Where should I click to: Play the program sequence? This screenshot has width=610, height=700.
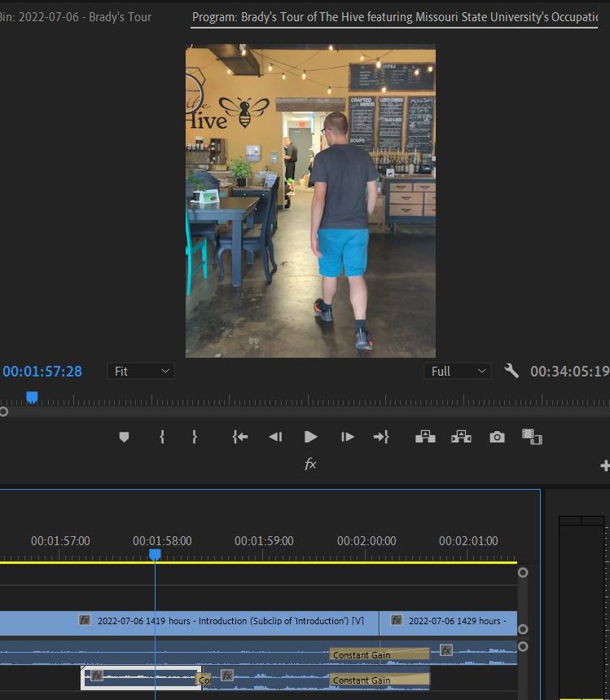coord(310,437)
